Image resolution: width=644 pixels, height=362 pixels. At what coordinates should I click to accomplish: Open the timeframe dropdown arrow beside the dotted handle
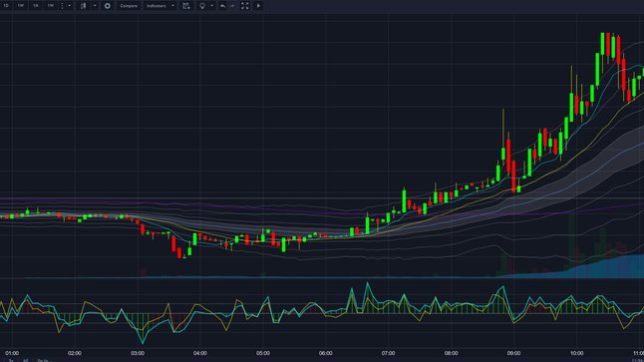(69, 6)
